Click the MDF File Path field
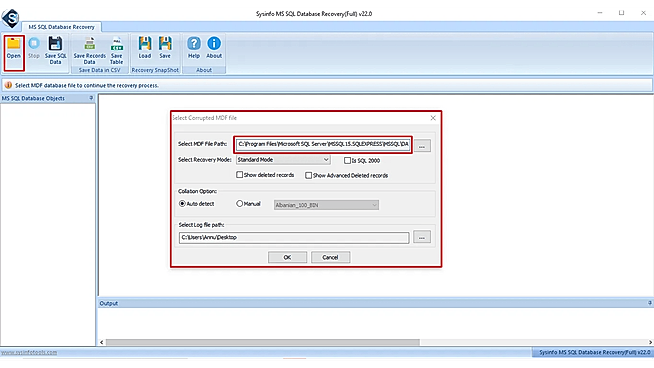654x368 pixels. point(323,144)
